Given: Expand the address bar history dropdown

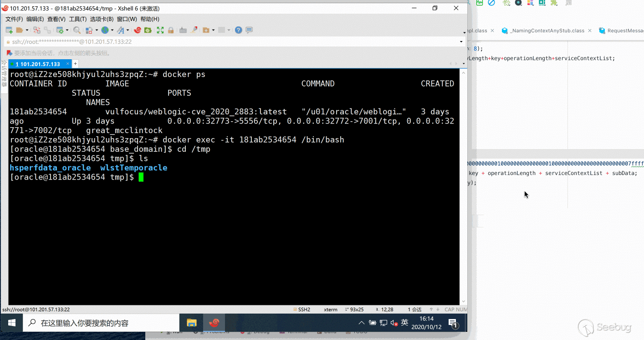Looking at the screenshot, I should coord(461,41).
